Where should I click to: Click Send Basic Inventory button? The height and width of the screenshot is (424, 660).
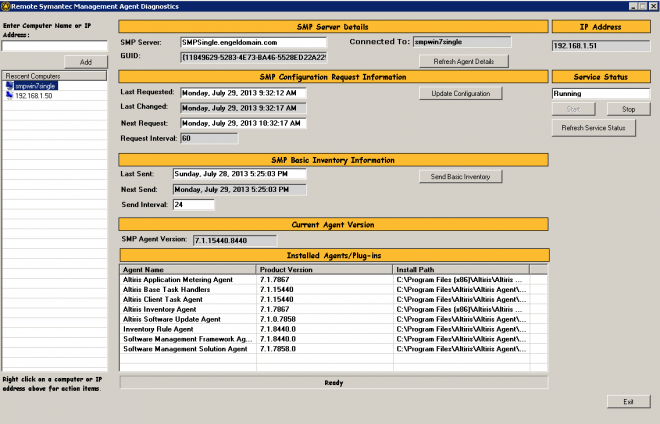(x=460, y=177)
